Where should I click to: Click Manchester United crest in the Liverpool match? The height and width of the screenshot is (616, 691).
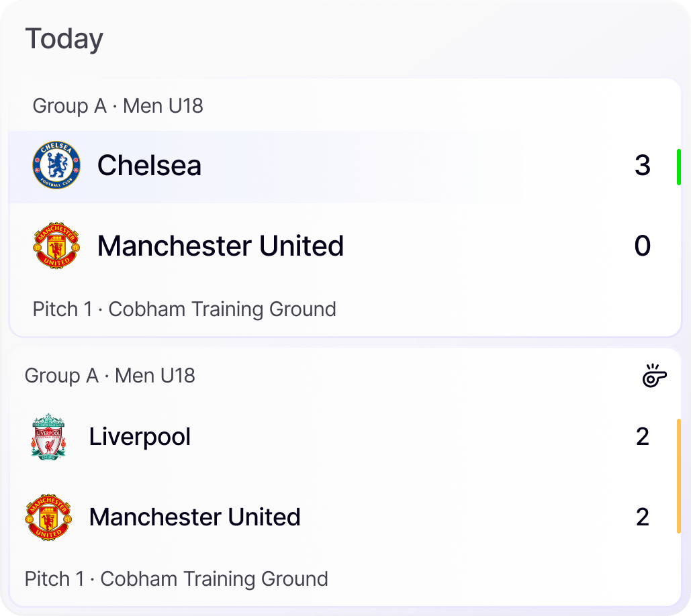tap(48, 517)
